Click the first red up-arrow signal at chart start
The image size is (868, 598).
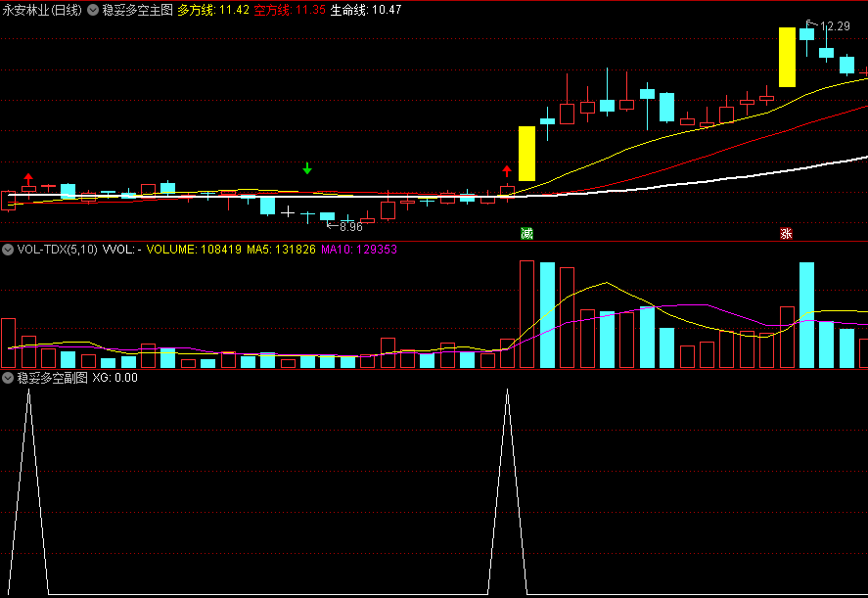(28, 179)
